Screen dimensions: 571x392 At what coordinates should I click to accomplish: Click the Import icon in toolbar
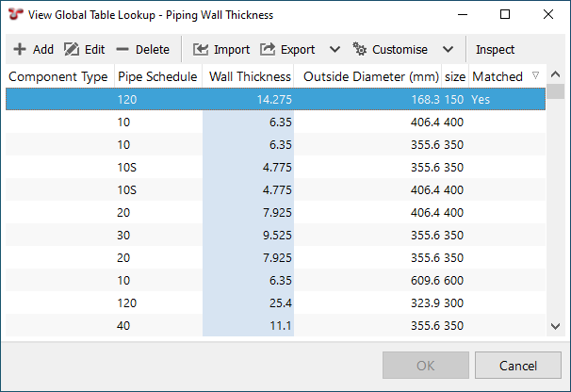(201, 50)
